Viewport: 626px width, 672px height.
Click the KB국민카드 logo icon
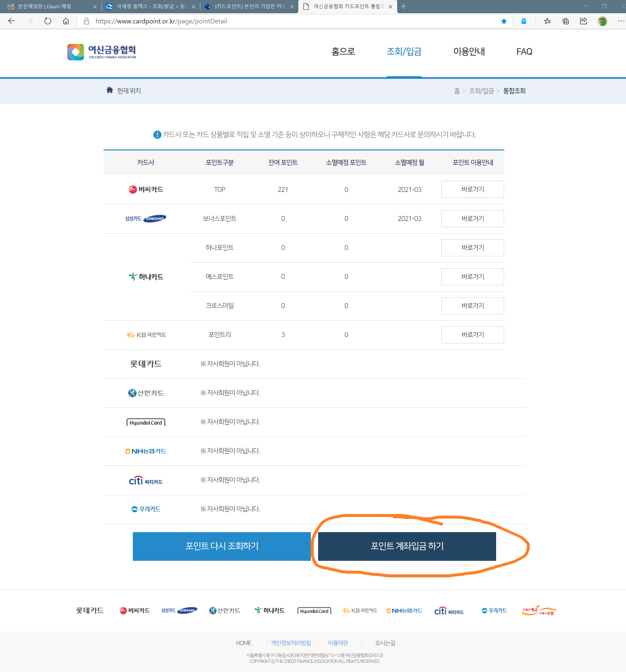coord(146,335)
